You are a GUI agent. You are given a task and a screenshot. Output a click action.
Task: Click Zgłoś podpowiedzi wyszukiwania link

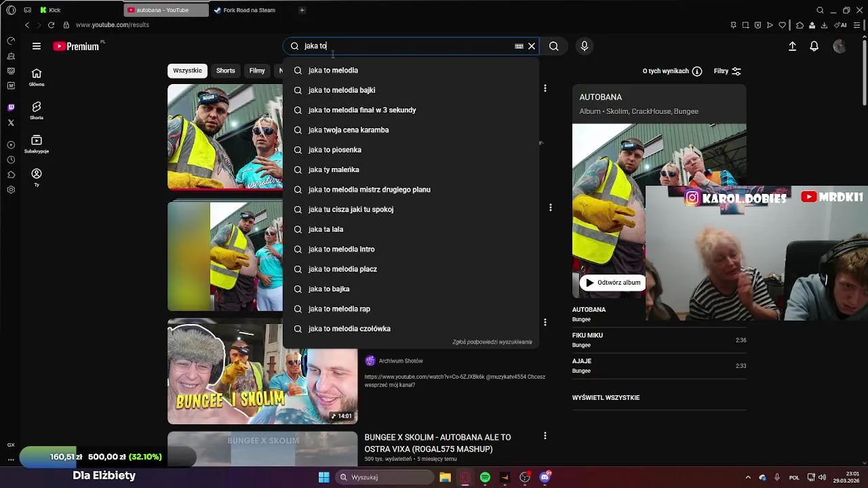point(492,342)
